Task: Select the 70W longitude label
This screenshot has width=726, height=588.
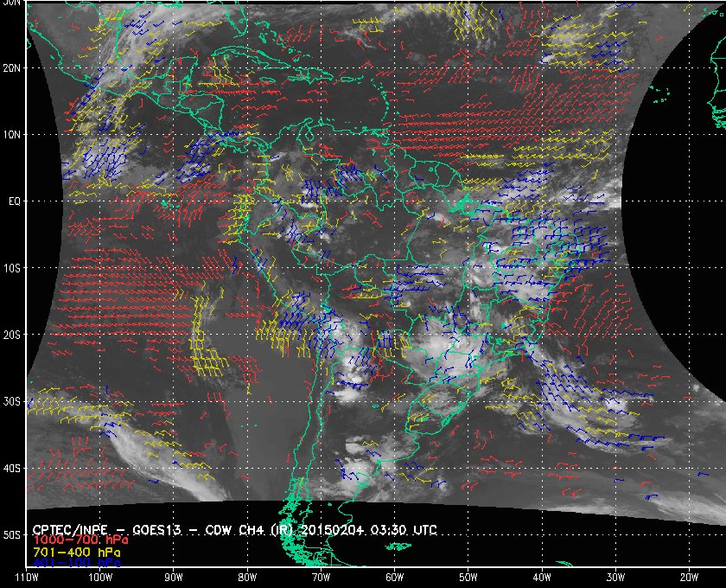Action: coord(321,578)
